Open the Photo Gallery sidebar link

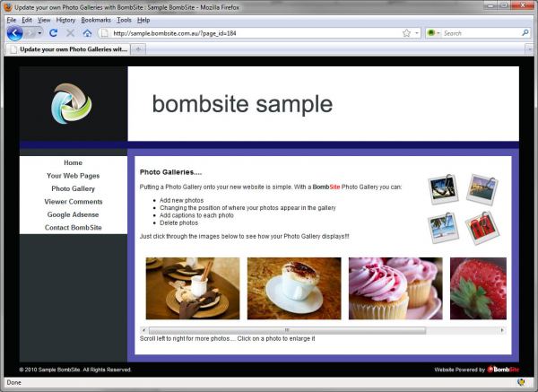74,188
